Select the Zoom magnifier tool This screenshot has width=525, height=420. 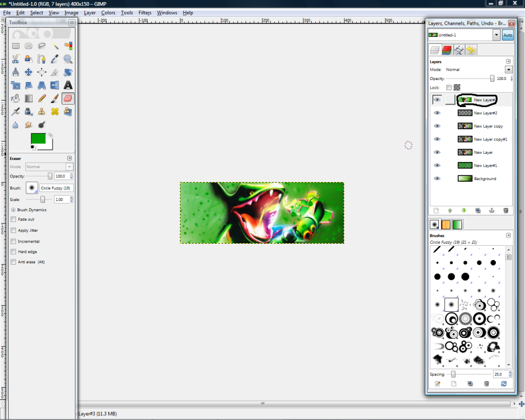click(x=68, y=59)
